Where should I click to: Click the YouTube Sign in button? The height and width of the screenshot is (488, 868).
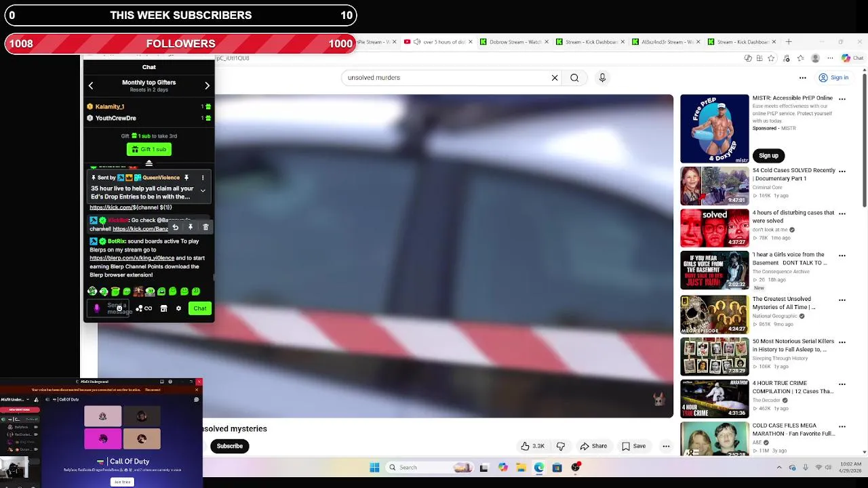point(833,78)
